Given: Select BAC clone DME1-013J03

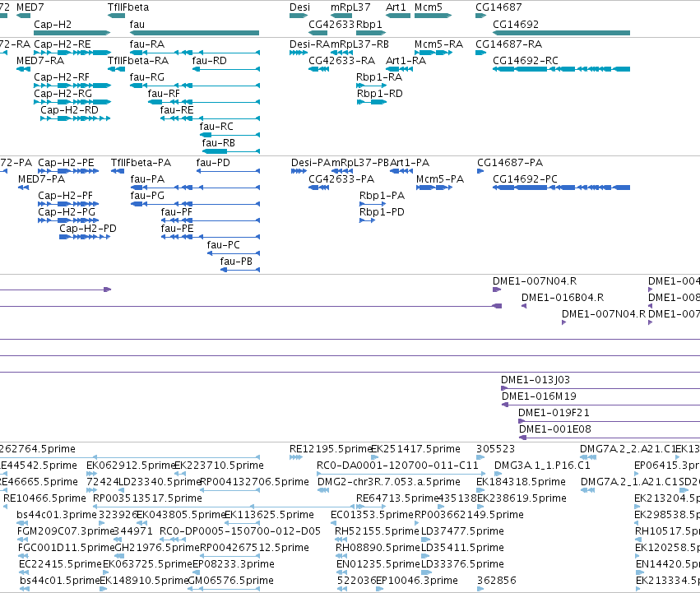Looking at the screenshot, I should [535, 380].
